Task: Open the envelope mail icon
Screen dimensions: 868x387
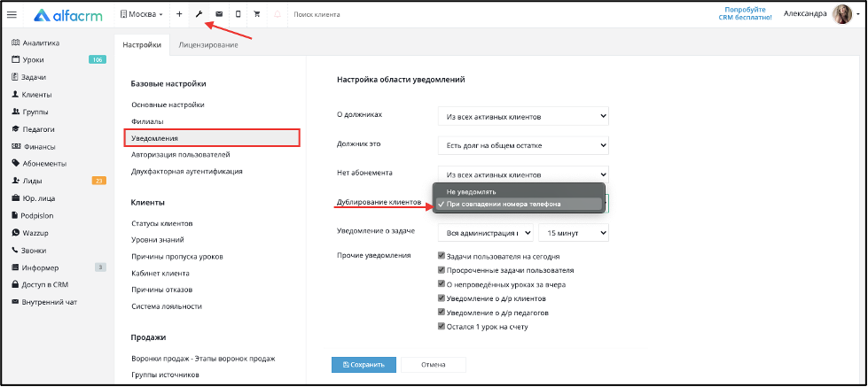Action: pos(219,14)
